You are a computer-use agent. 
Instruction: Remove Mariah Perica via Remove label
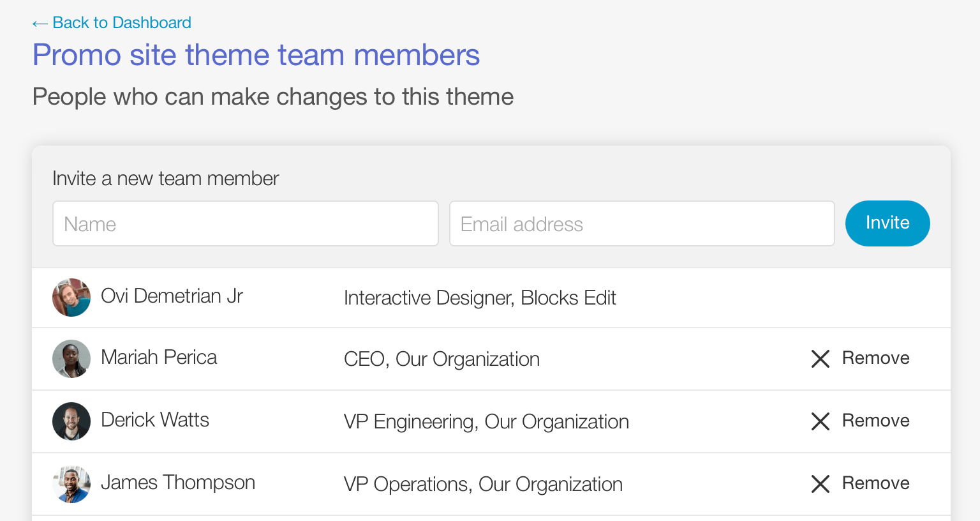click(875, 358)
